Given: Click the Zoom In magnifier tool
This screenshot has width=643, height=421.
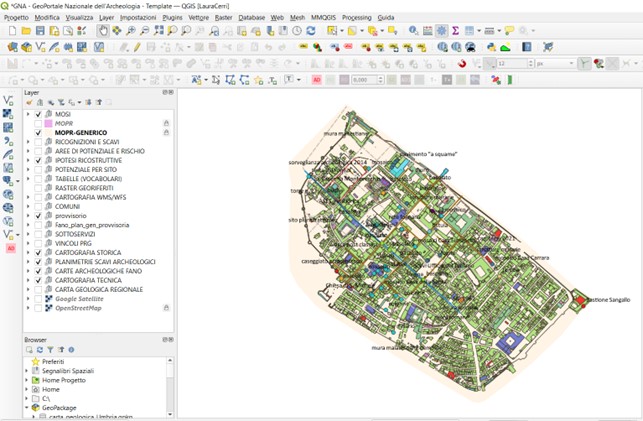Looking at the screenshot, I should [x=131, y=31].
